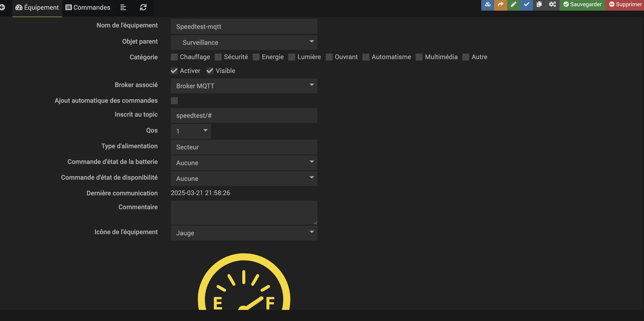
Task: Check the Automatisme category
Action: [366, 57]
